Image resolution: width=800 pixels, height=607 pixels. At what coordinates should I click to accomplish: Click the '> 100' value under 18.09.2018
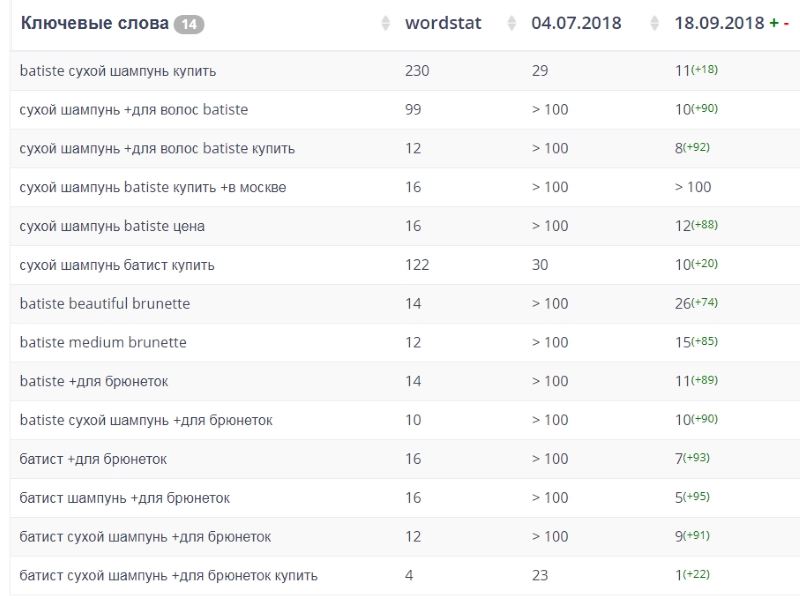coord(693,187)
